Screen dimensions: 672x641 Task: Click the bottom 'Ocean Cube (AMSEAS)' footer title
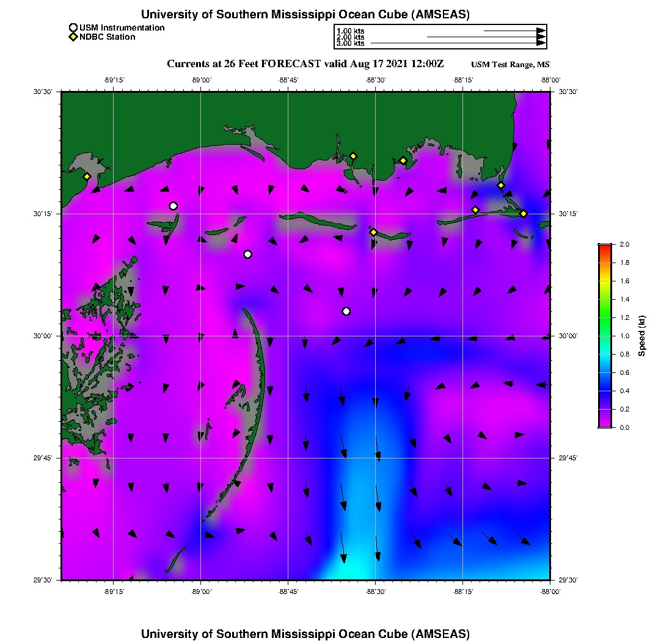(x=305, y=634)
